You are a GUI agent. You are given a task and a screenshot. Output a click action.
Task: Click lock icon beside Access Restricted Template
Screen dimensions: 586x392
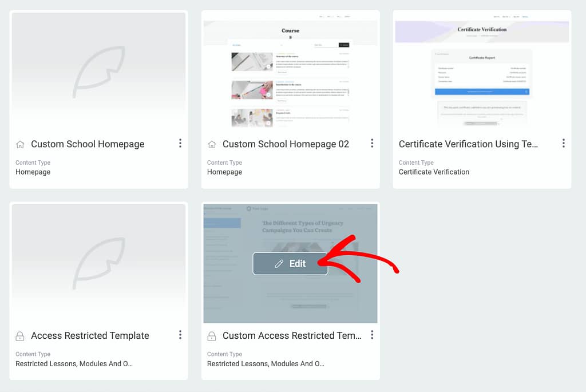[20, 336]
